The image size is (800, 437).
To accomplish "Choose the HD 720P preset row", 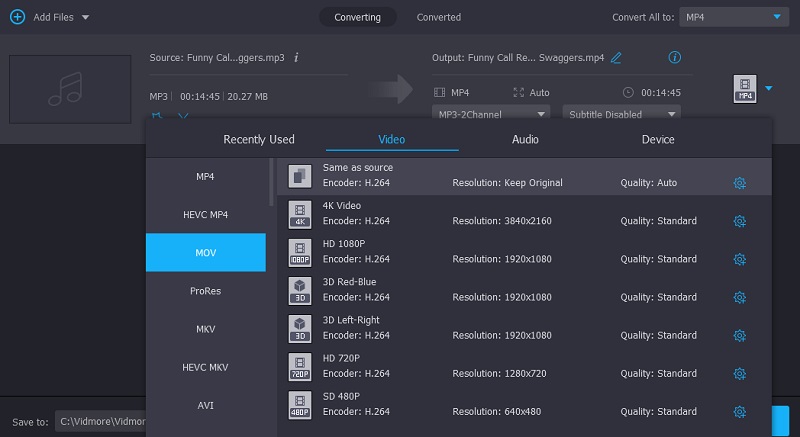I will pyautogui.click(x=500, y=366).
